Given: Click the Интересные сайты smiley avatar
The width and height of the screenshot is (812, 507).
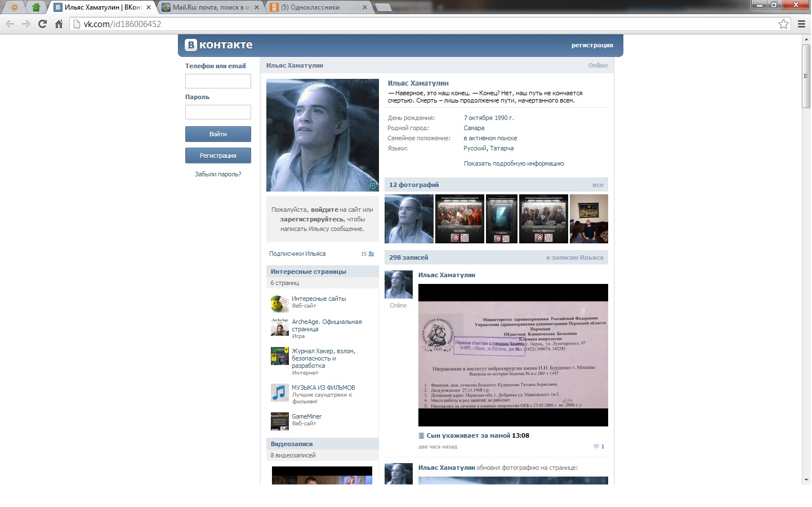Looking at the screenshot, I should pyautogui.click(x=280, y=304).
